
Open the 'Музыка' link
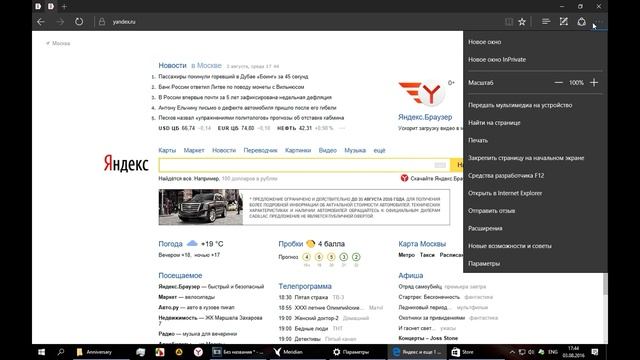point(355,150)
